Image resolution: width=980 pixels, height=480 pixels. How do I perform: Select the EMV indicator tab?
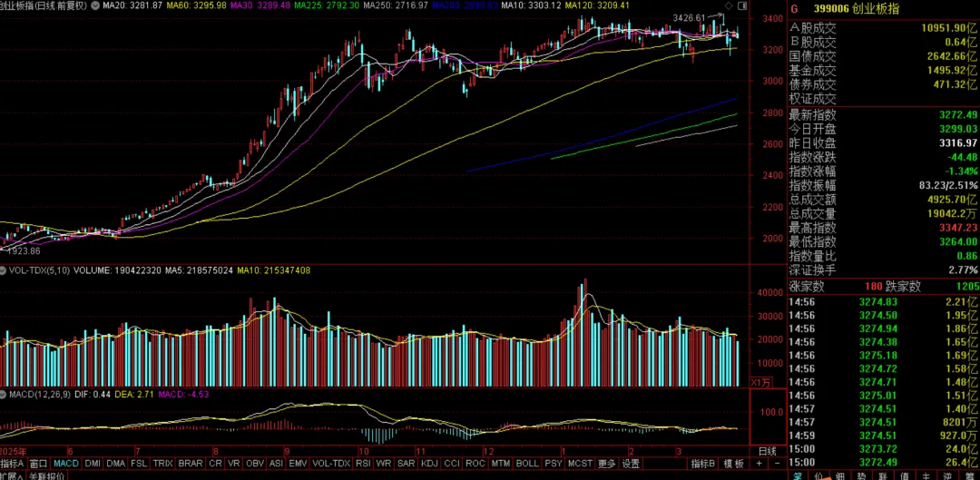[299, 463]
